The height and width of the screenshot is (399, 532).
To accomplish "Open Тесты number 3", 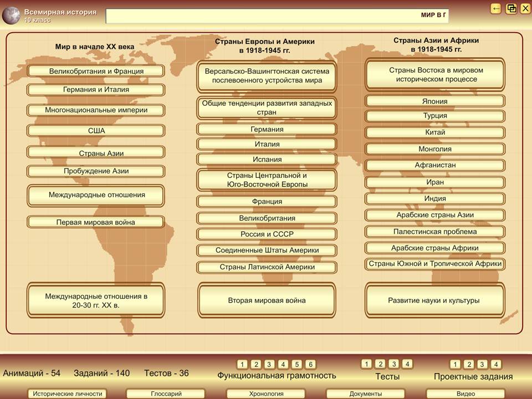I will pos(394,364).
